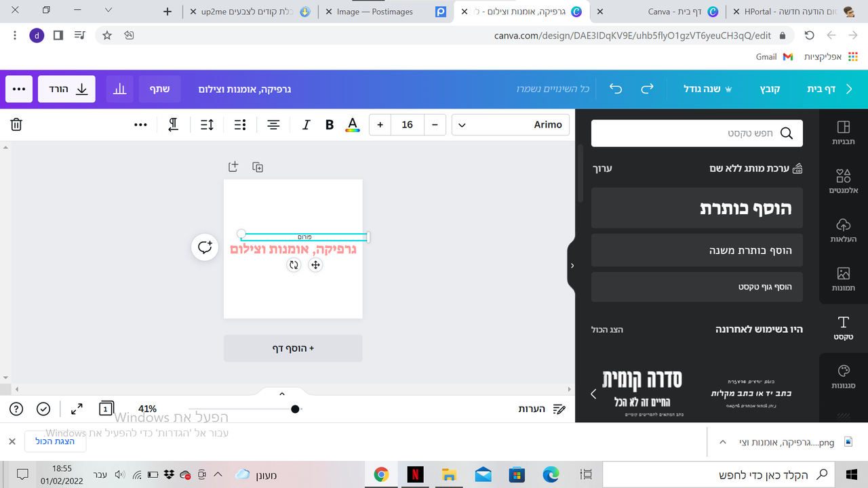Open text effects paragraph icon
The image size is (868, 488).
[x=174, y=125]
